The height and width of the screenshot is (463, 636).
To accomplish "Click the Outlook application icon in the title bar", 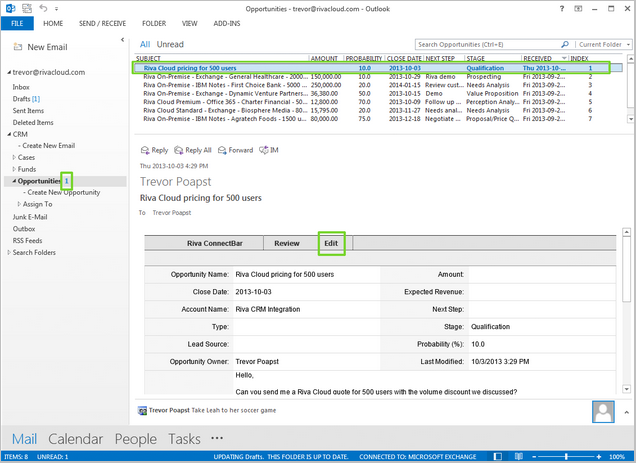I will tap(11, 8).
